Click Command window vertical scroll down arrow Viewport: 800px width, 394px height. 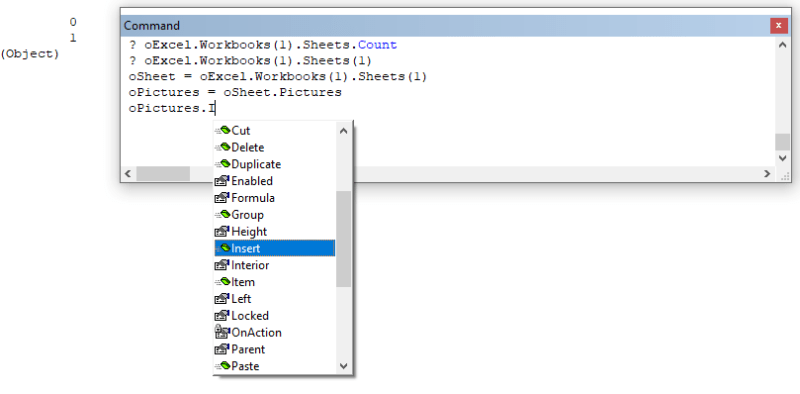click(783, 158)
